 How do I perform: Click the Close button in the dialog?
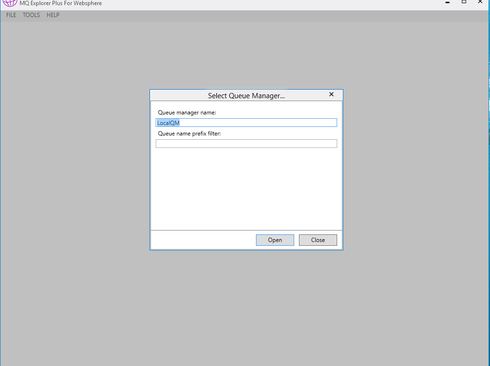[x=318, y=240]
